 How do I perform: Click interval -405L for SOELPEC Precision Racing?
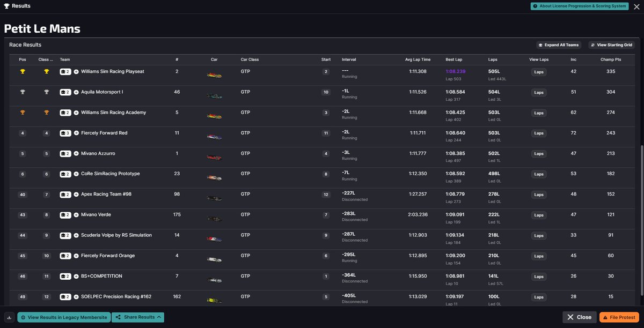click(349, 296)
